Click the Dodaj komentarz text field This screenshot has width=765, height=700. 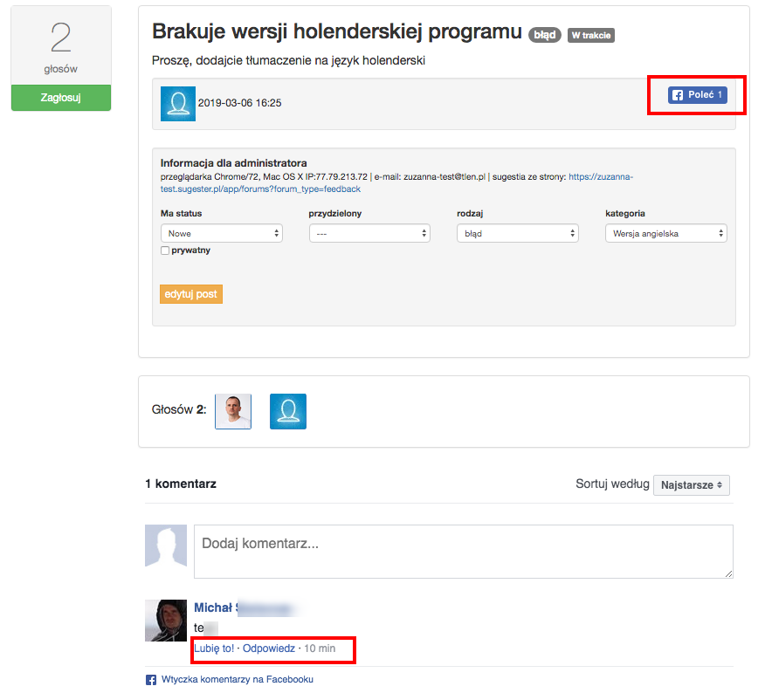coord(463,551)
